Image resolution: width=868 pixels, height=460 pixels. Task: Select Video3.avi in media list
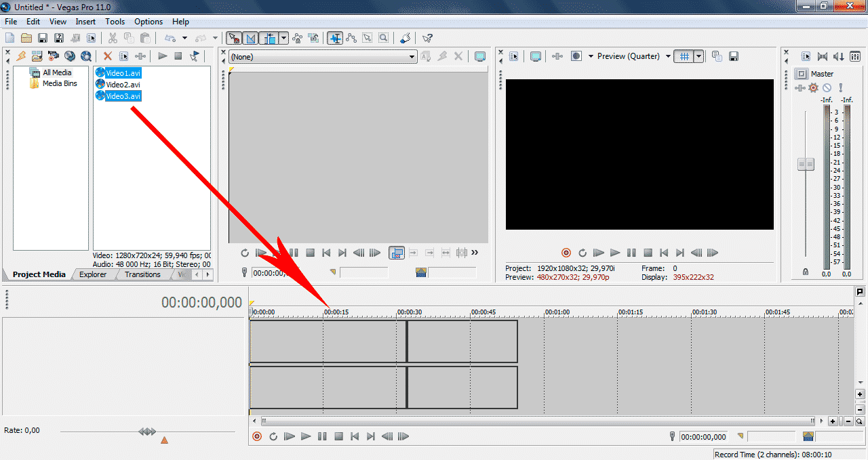(123, 96)
